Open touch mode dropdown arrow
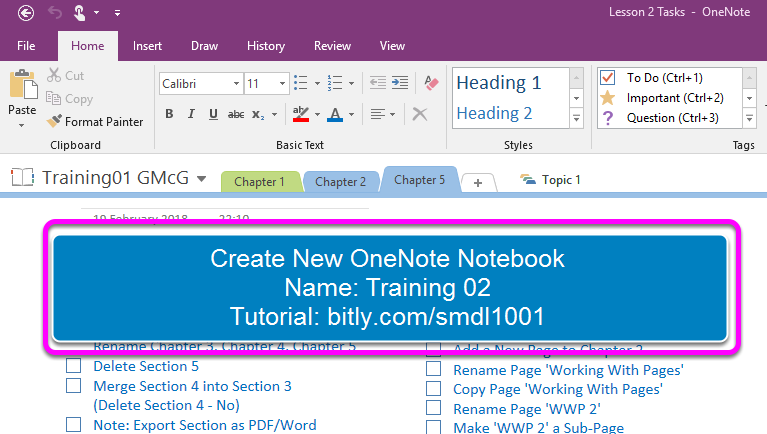The width and height of the screenshot is (767, 434). pos(96,13)
